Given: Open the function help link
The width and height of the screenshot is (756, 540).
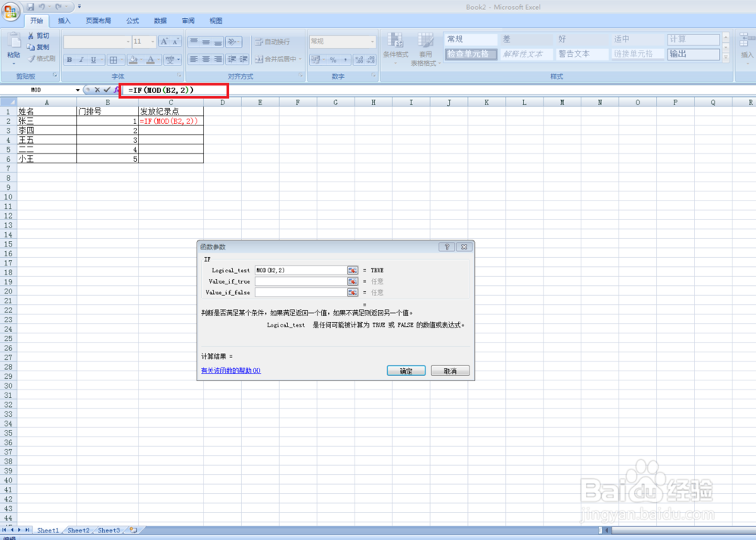Looking at the screenshot, I should [x=231, y=371].
